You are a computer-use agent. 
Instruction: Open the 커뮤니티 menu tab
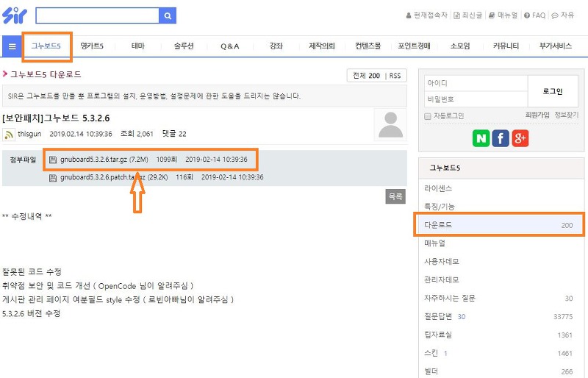(506, 46)
